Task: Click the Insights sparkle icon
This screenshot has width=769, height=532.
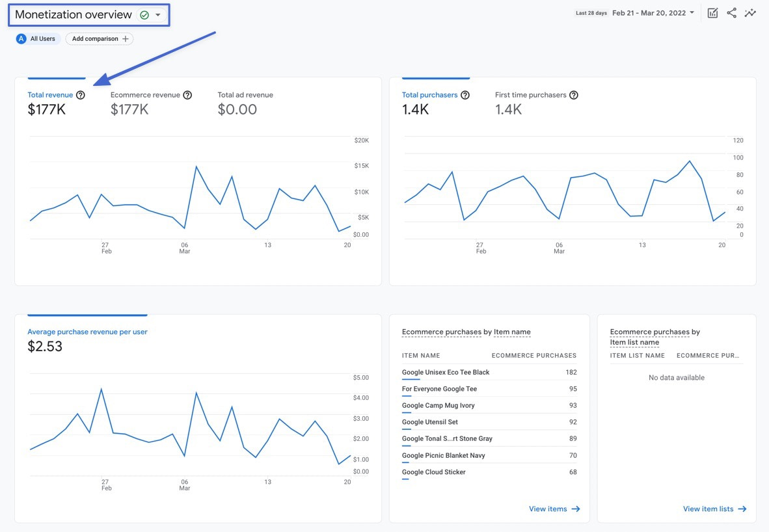Action: [x=750, y=12]
